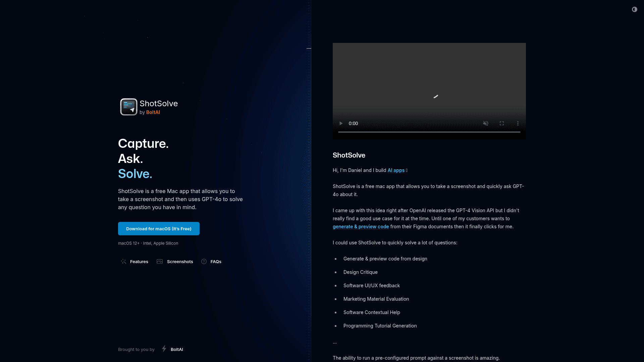Open the AI apps link
The height and width of the screenshot is (362, 644).
tap(396, 170)
